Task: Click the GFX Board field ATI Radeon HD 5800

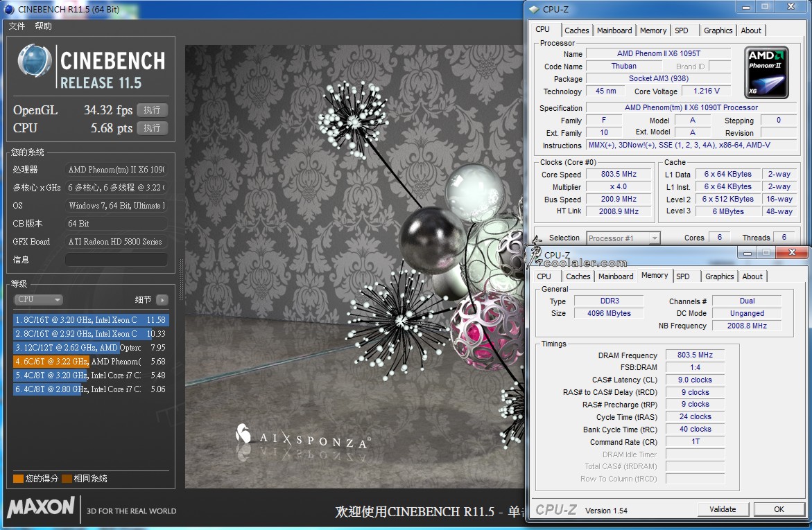Action: click(x=116, y=242)
